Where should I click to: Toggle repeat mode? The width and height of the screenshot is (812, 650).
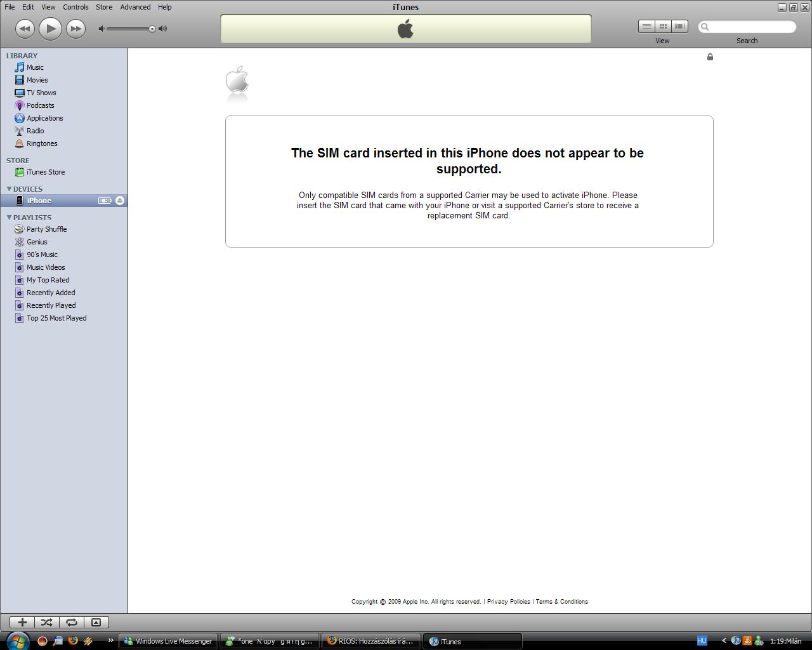tap(71, 623)
